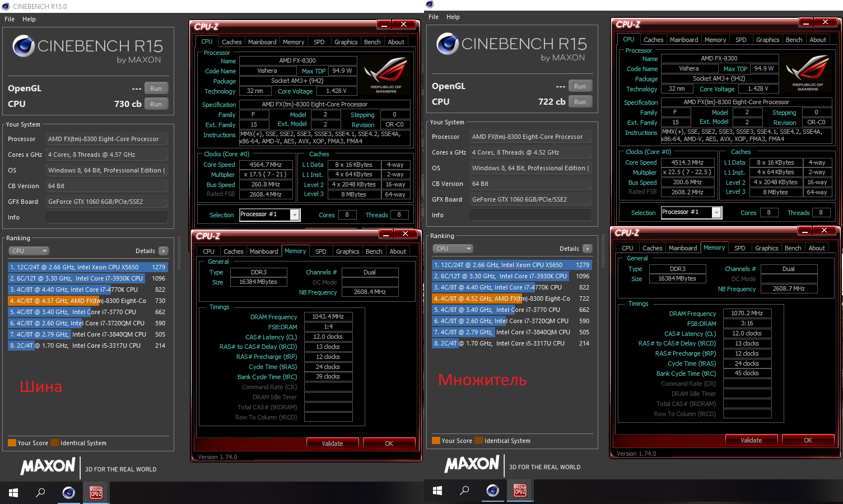Click the Cinebench icon on the left taskbar
843x504 pixels.
(x=68, y=493)
